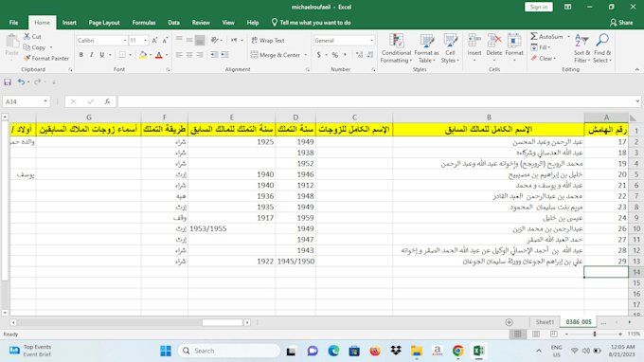
Task: Click Tell me what you want to do
Action: coord(311,23)
